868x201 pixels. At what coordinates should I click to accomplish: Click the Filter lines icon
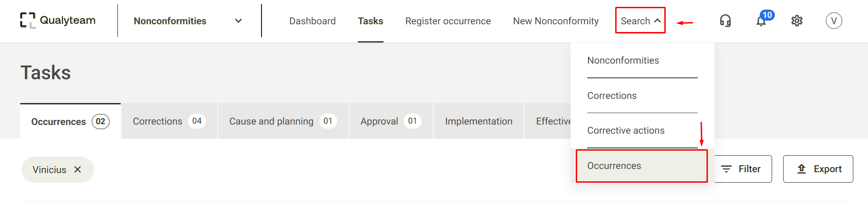click(x=726, y=169)
